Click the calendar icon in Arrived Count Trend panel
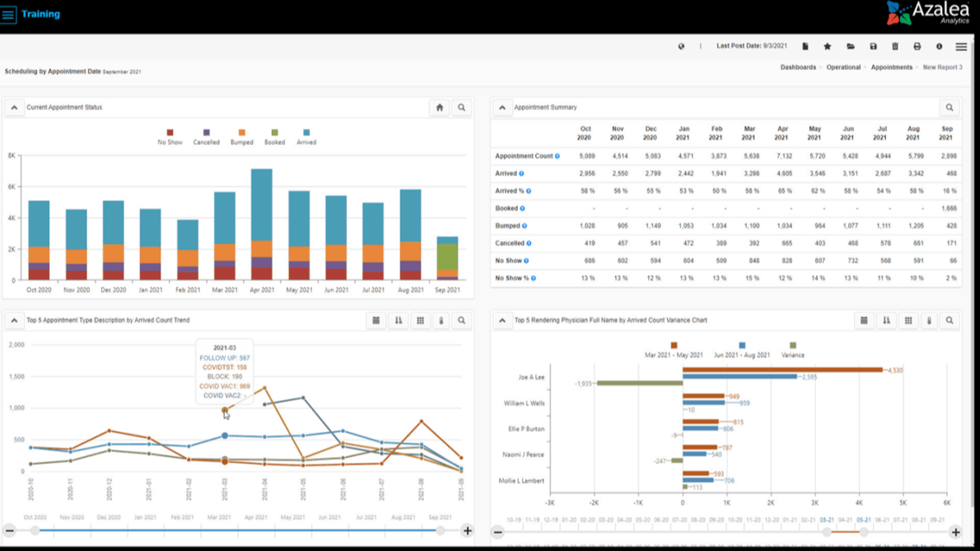Viewport: 980px width, 551px height. point(376,320)
